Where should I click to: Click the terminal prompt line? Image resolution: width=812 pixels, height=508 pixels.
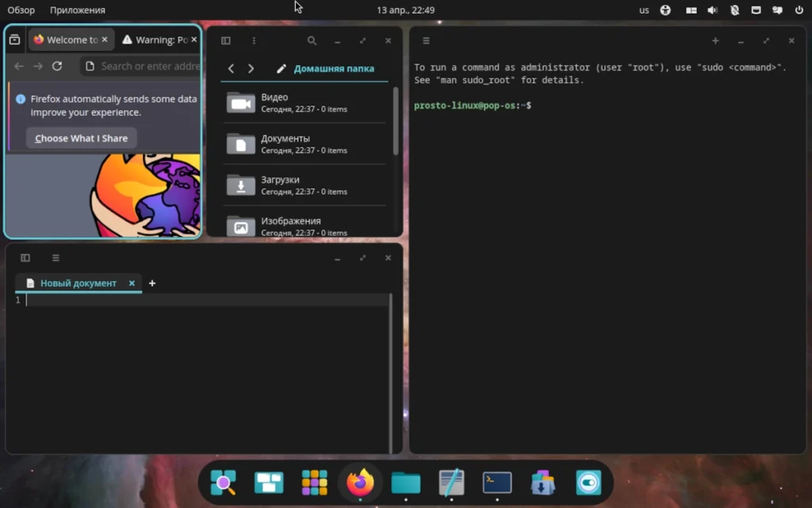473,106
